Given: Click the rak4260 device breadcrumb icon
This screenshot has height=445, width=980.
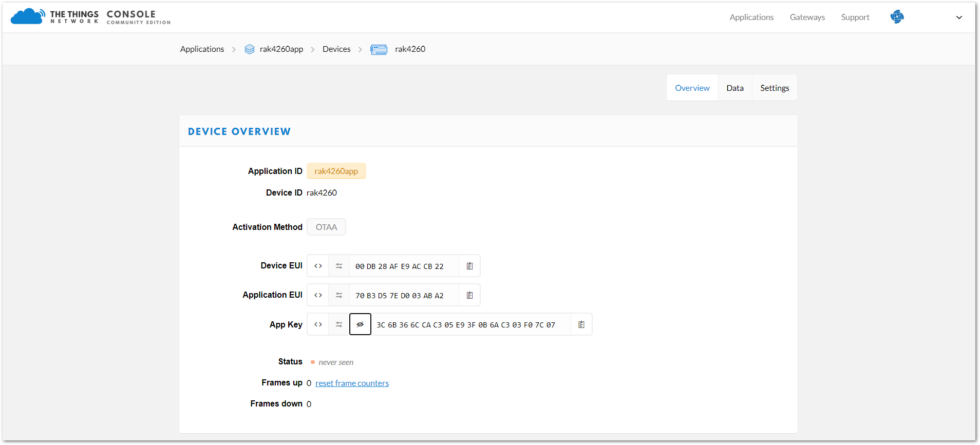Looking at the screenshot, I should pos(379,49).
